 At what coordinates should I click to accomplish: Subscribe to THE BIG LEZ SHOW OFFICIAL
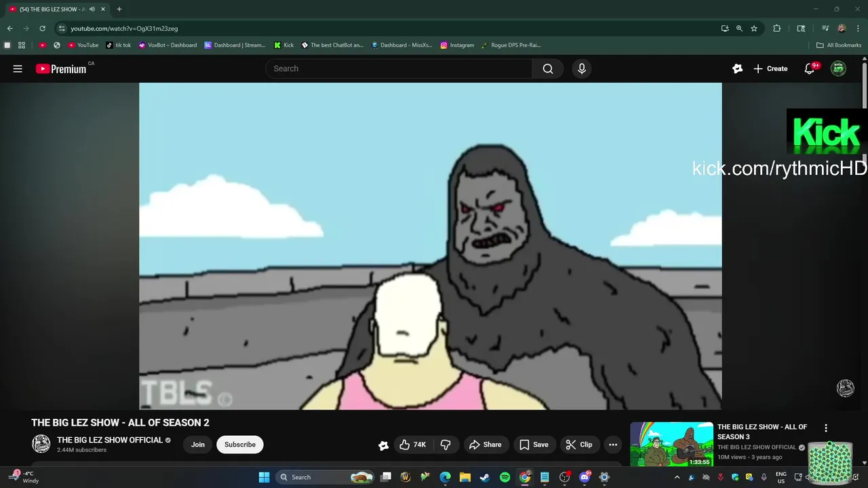[240, 445]
